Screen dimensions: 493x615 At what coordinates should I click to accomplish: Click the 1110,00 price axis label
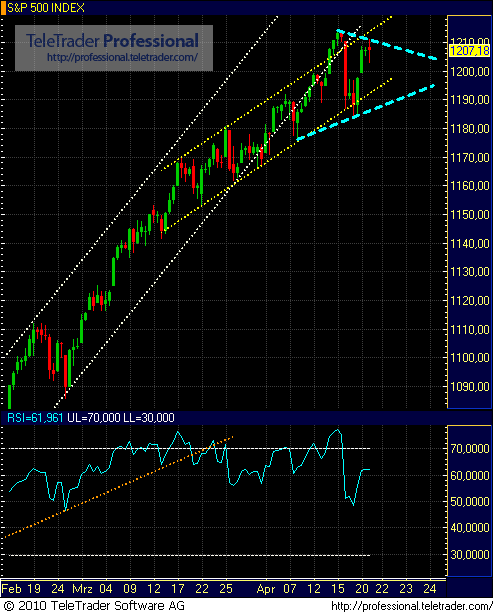coord(470,329)
